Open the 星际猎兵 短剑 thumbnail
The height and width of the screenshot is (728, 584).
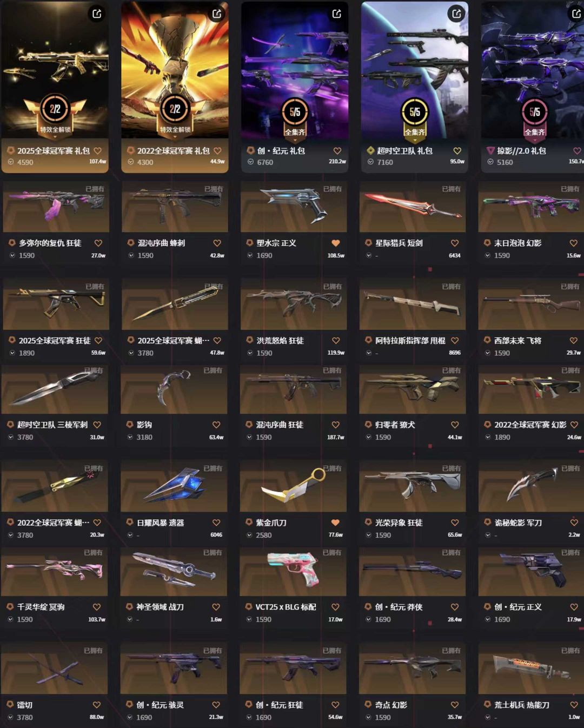point(413,207)
